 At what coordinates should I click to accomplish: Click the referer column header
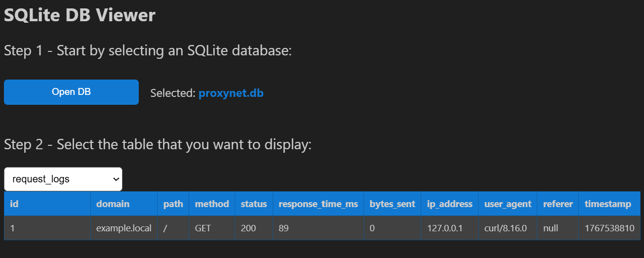pyautogui.click(x=558, y=204)
